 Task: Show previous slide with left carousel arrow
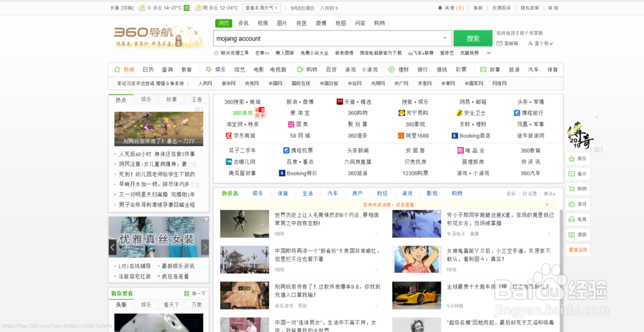(x=113, y=248)
